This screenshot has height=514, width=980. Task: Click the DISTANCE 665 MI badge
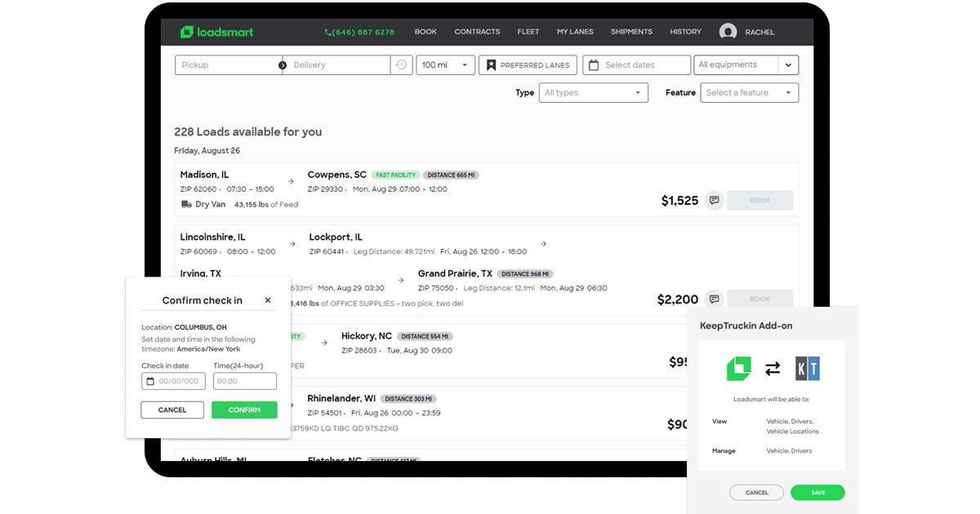(452, 175)
